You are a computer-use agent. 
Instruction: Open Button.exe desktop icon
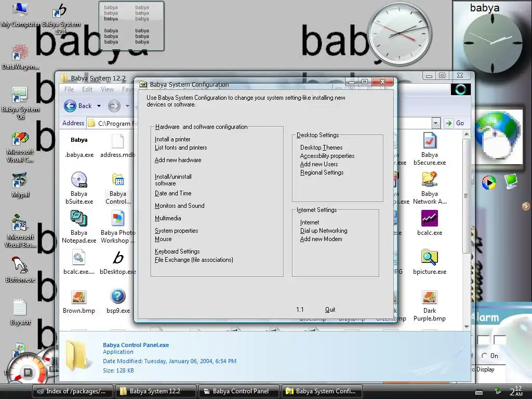(x=20, y=270)
